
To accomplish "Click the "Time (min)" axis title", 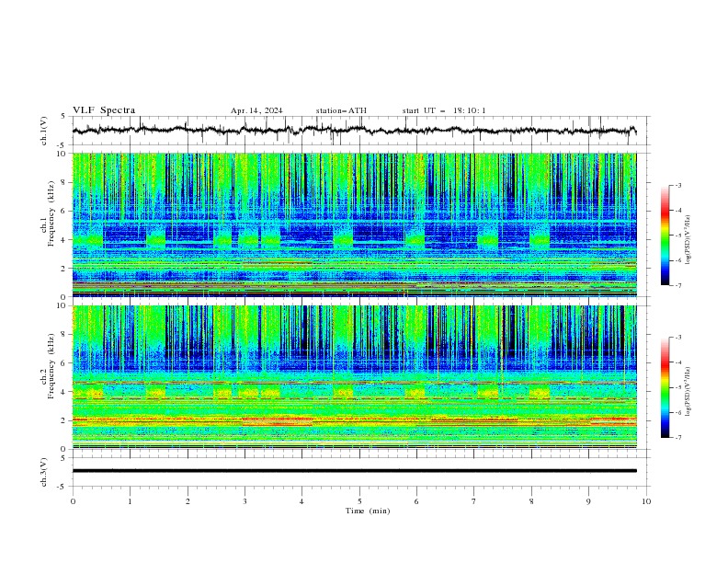I will pos(368,511).
